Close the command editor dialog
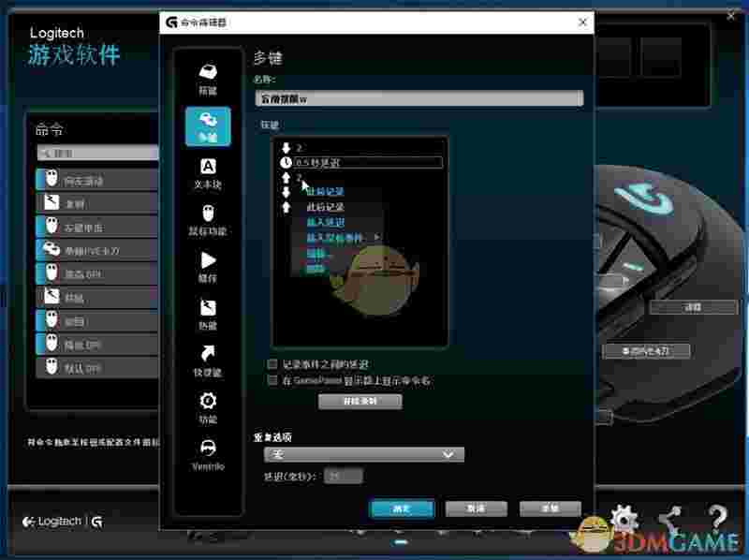 pos(582,22)
